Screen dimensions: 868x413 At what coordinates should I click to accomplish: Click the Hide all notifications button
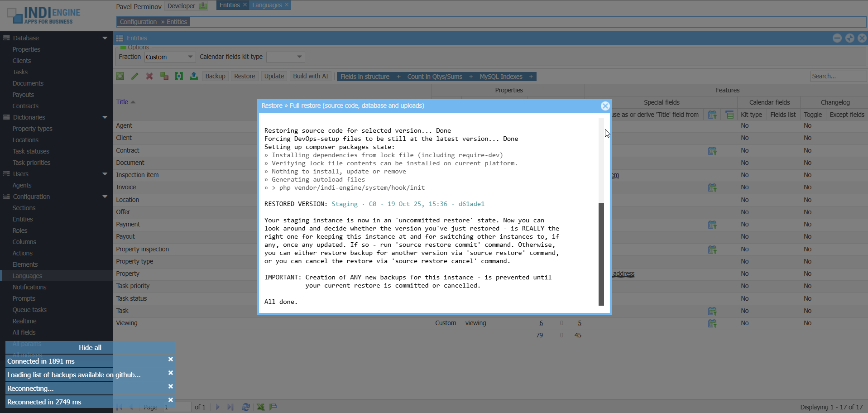tap(90, 347)
